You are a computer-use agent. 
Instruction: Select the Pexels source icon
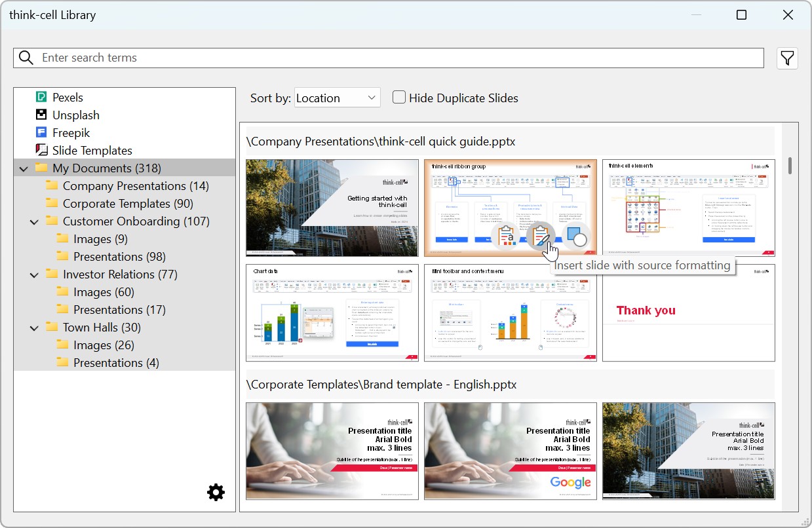41,97
